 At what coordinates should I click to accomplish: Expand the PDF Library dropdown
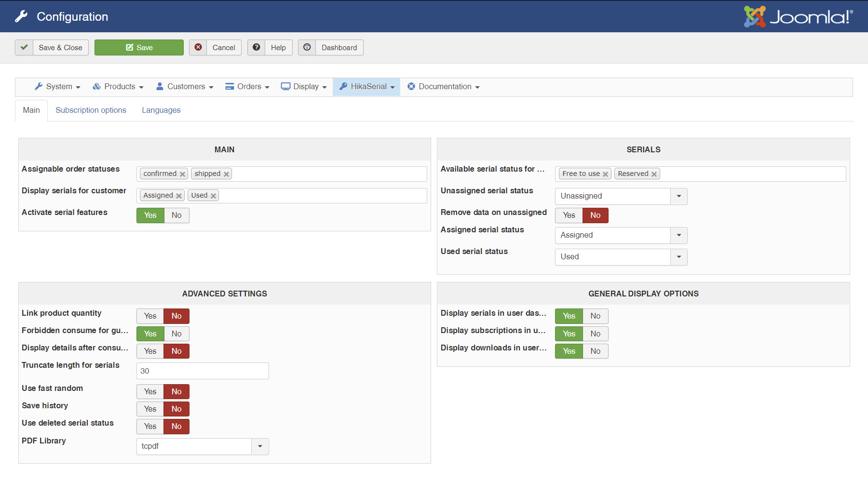[260, 446]
